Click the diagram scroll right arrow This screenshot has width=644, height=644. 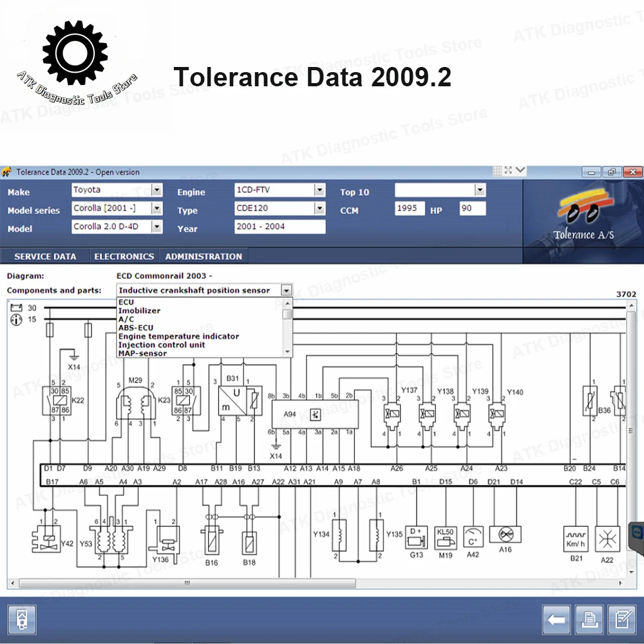pyautogui.click(x=620, y=583)
